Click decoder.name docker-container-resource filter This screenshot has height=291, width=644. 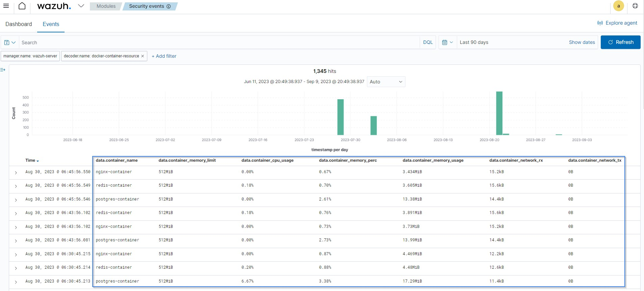point(101,56)
